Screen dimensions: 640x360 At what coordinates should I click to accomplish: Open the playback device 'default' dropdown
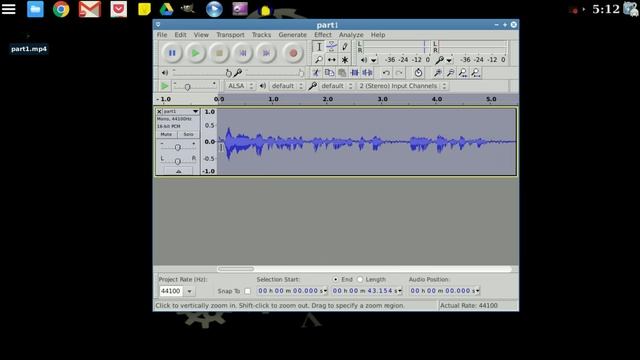pyautogui.click(x=288, y=86)
